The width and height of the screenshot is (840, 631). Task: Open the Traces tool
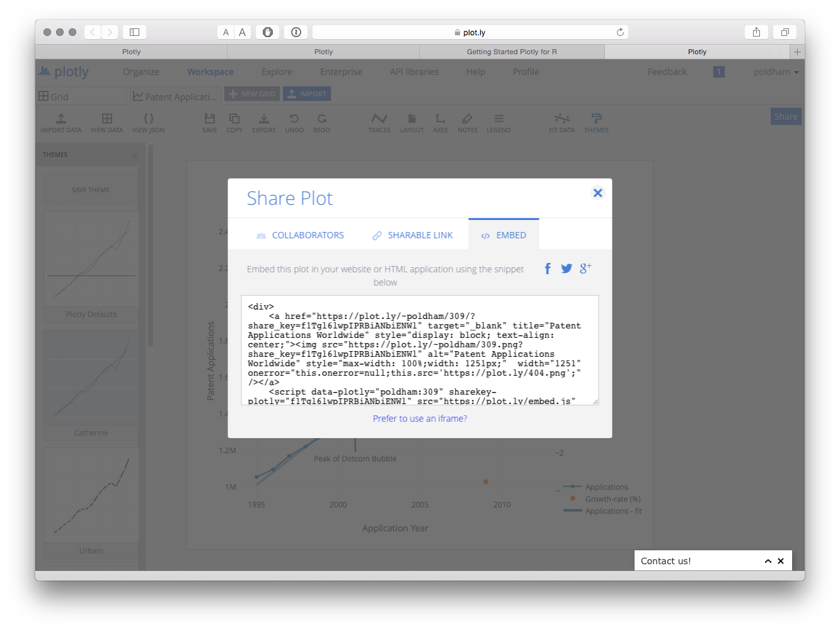click(379, 123)
